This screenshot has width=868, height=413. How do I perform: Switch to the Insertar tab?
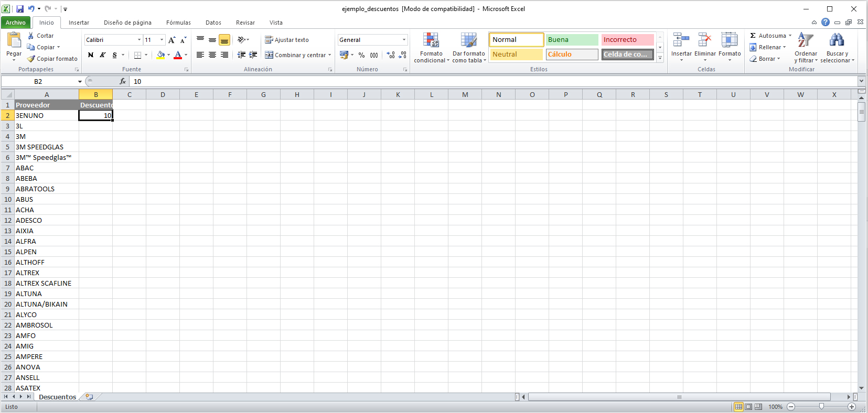tap(79, 23)
